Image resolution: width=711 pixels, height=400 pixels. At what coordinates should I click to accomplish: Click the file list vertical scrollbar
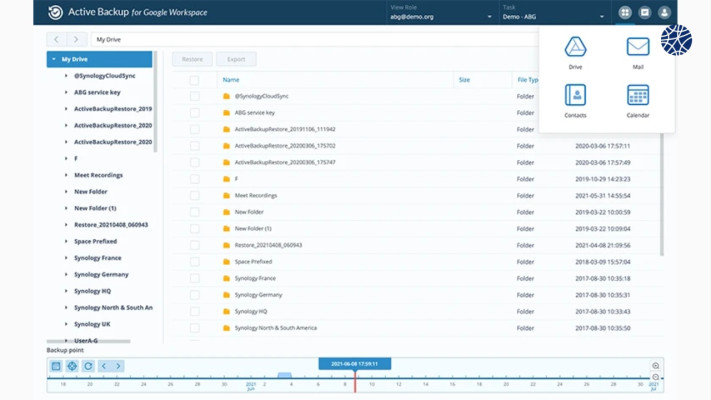[x=662, y=195]
